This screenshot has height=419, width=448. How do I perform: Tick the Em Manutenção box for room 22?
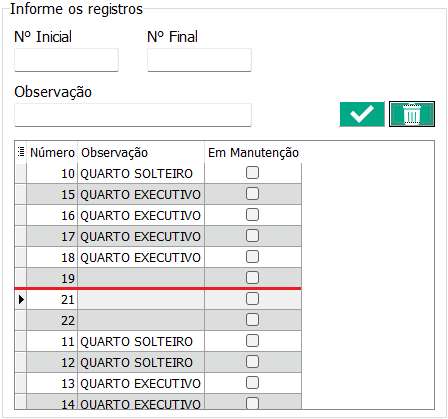252,320
